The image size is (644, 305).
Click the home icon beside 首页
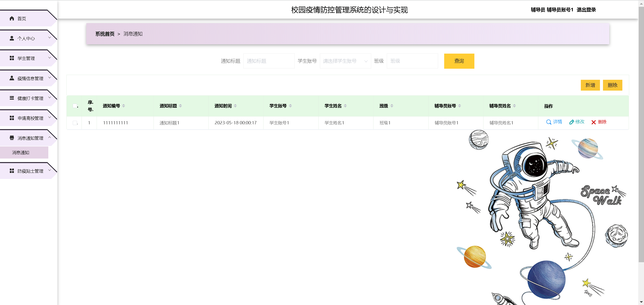[x=12, y=18]
